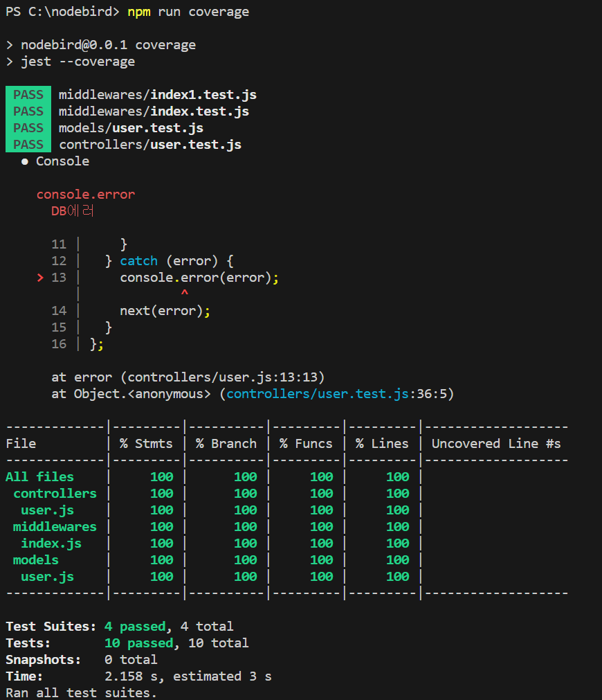Screen dimensions: 602x700
Task: Click the '% Lines' column header
Action: click(x=382, y=444)
